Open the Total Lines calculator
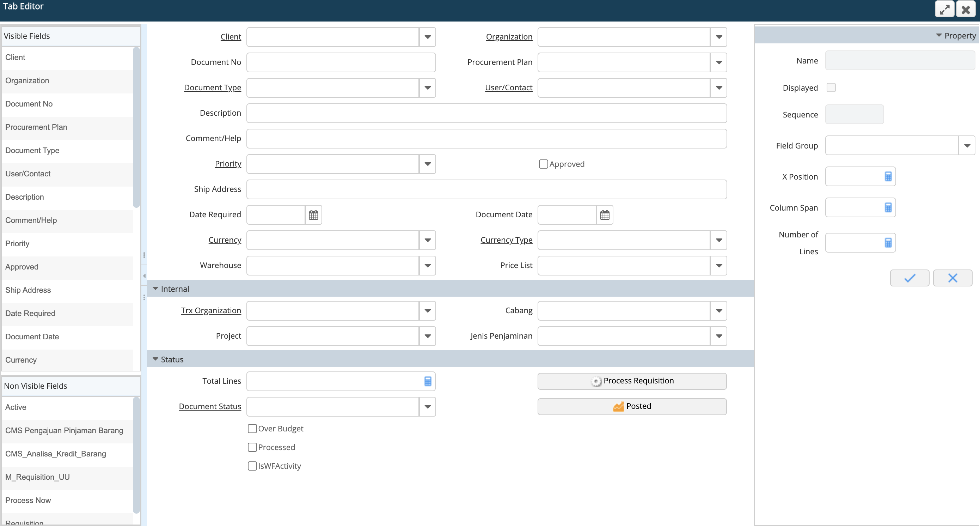The height and width of the screenshot is (527, 980). (x=428, y=381)
